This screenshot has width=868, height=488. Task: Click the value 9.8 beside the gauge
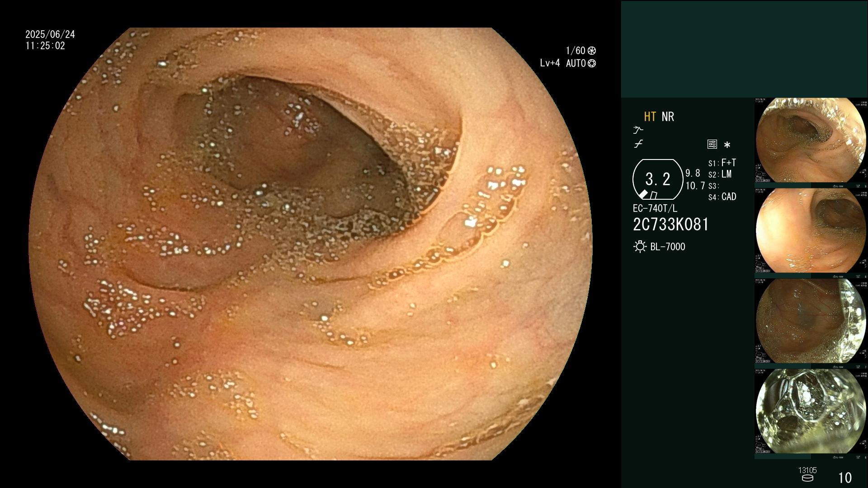(x=693, y=174)
